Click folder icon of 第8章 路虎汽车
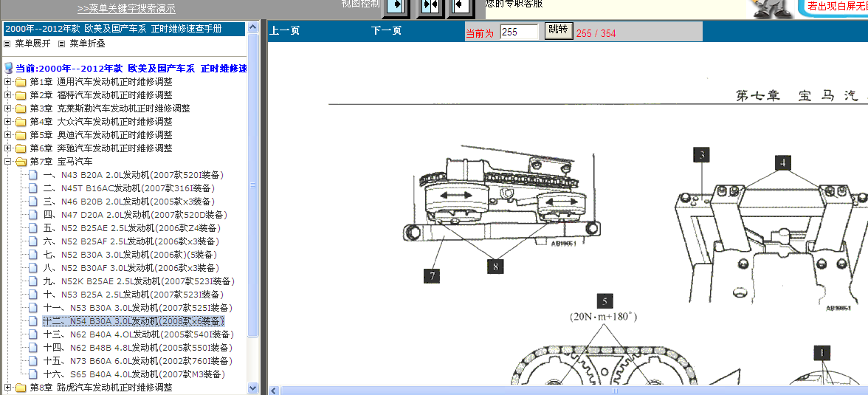 [x=21, y=387]
